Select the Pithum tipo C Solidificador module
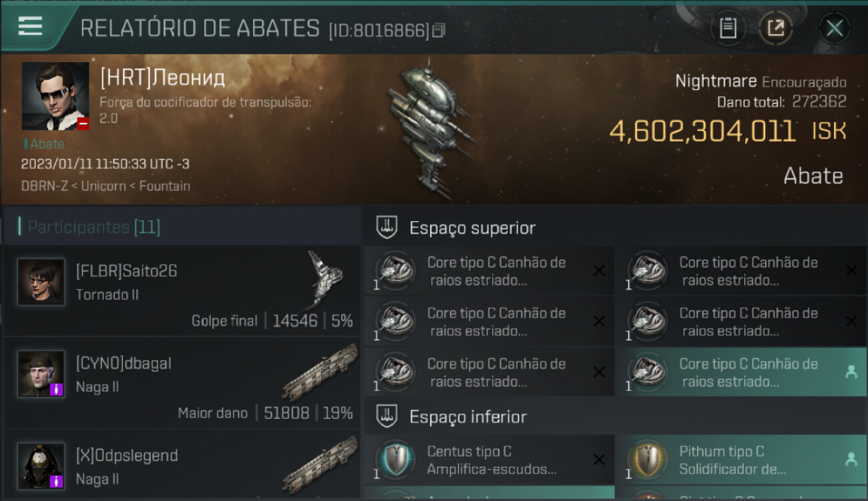The image size is (868, 501). point(742,460)
